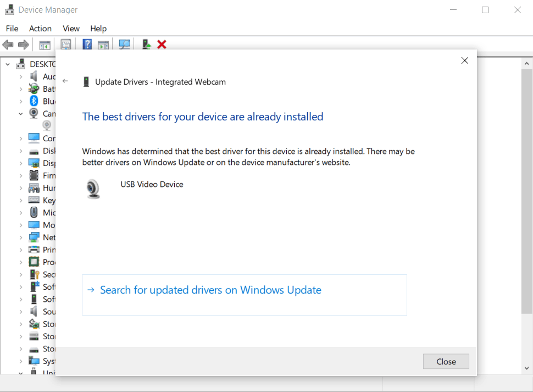Scan for hardware changes toolbar icon
Screen dimensions: 533x392
click(124, 45)
